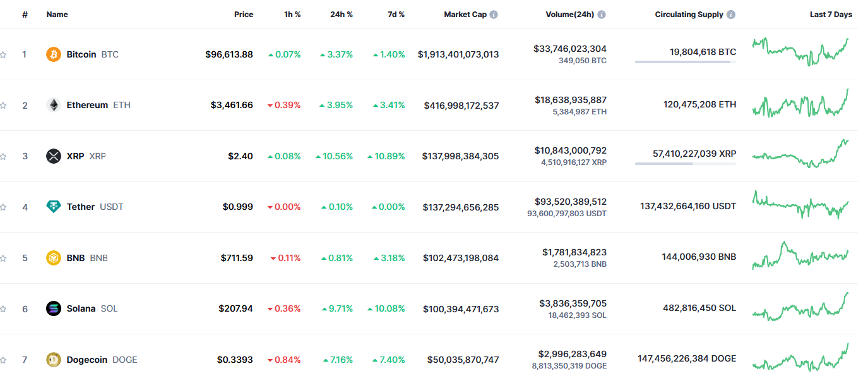Sort table by Name column
The image size is (868, 378).
57,15
